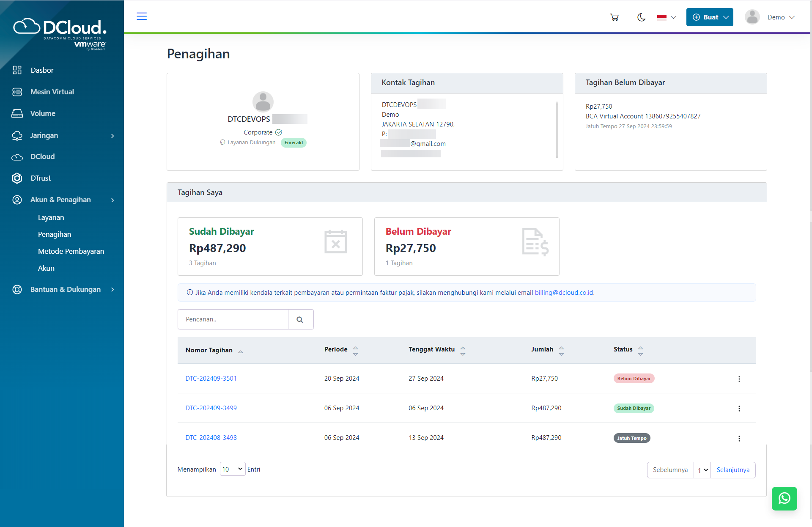Open invoice link DTC-202409-3499

211,408
